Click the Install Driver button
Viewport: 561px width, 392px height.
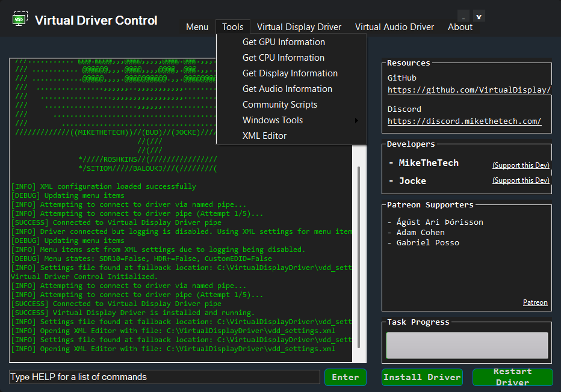point(422,378)
